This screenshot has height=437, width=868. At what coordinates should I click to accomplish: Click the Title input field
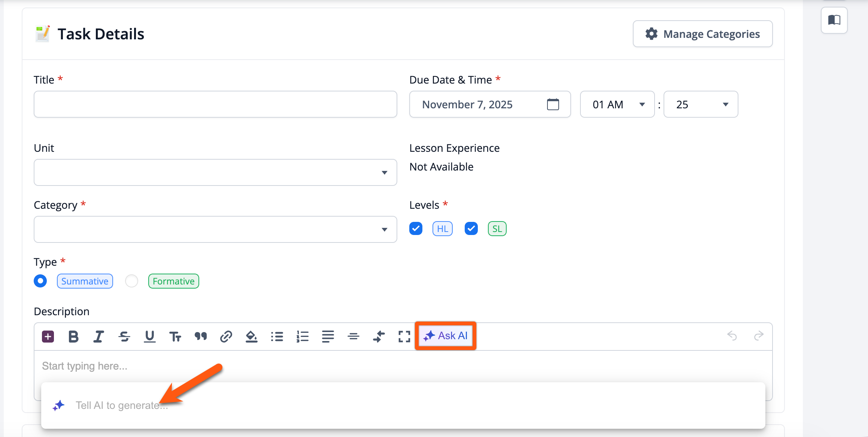215,105
